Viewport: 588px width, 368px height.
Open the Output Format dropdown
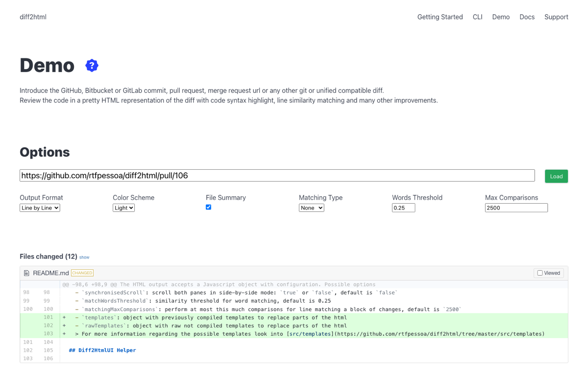pyautogui.click(x=40, y=208)
